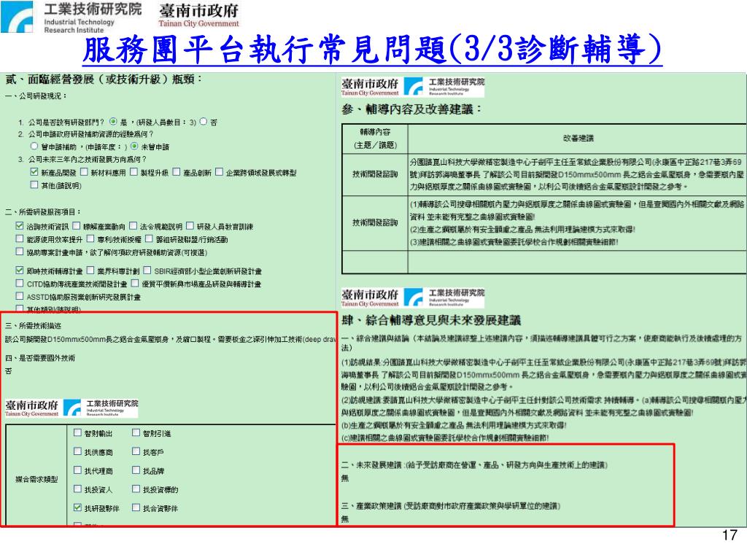Check the 智財輸出 checkbox
The height and width of the screenshot is (560, 747).
(77, 432)
